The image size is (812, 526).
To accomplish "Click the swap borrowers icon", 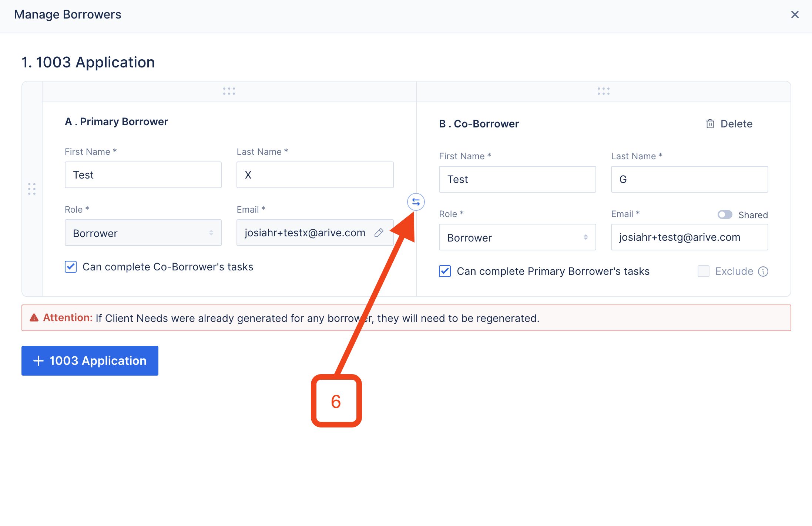I will [416, 202].
